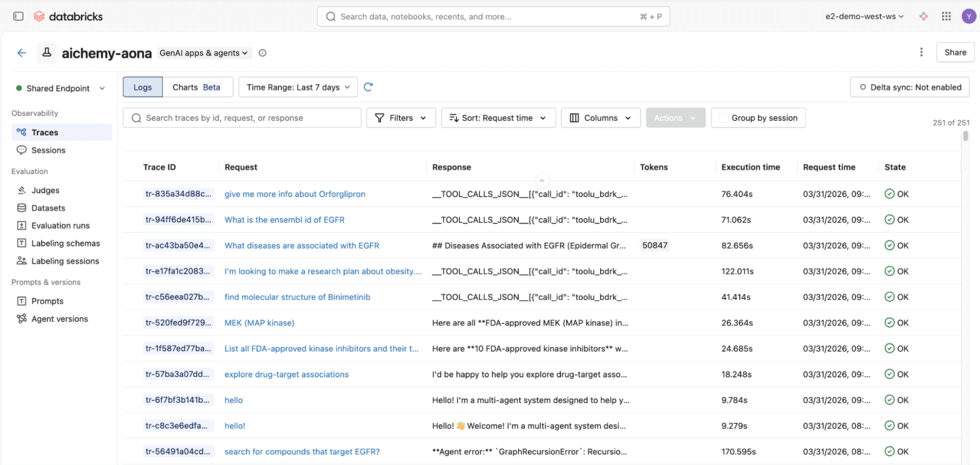
Task: Click the Evaluation runs icon
Action: click(22, 225)
